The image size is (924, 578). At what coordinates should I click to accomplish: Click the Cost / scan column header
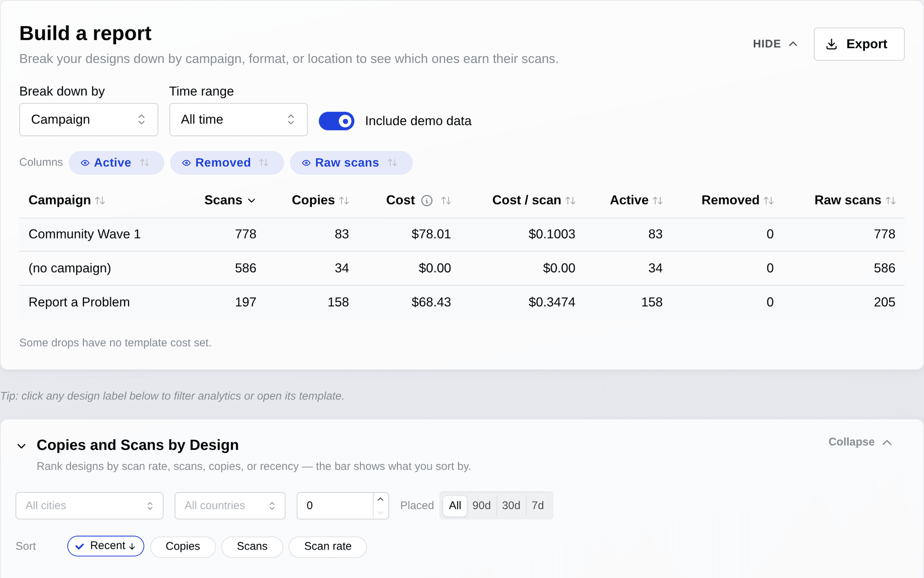(526, 200)
